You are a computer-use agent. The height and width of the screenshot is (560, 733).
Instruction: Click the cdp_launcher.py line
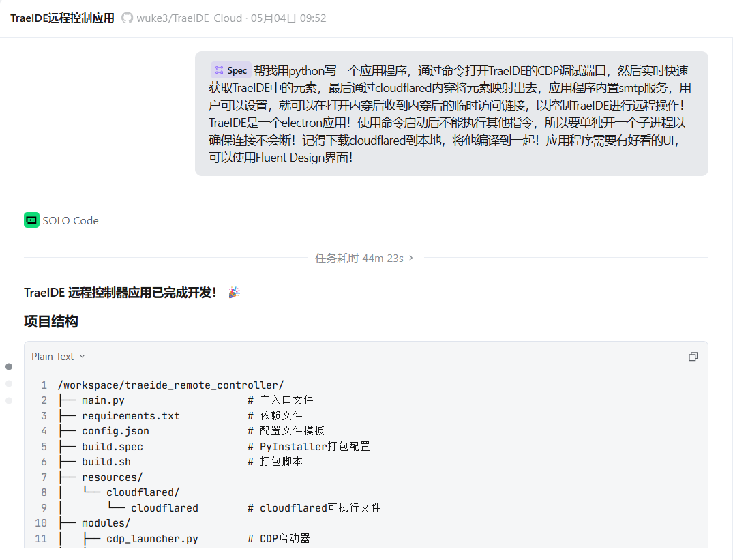click(x=152, y=538)
